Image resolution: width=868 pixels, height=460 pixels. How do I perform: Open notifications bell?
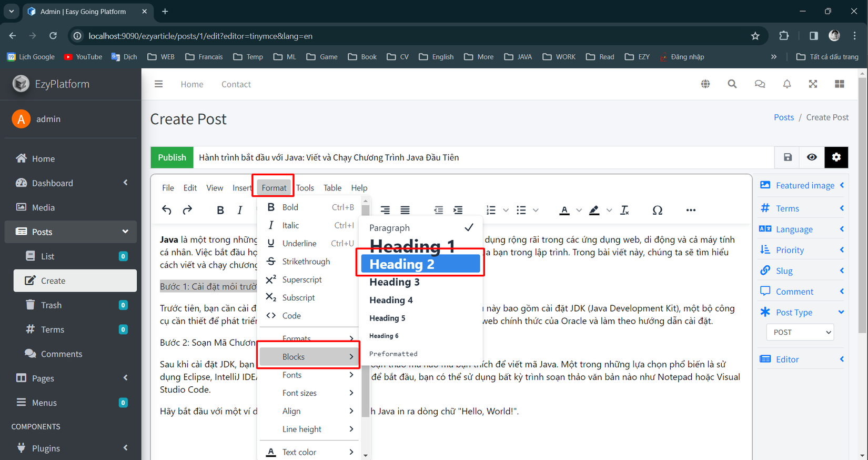click(787, 84)
